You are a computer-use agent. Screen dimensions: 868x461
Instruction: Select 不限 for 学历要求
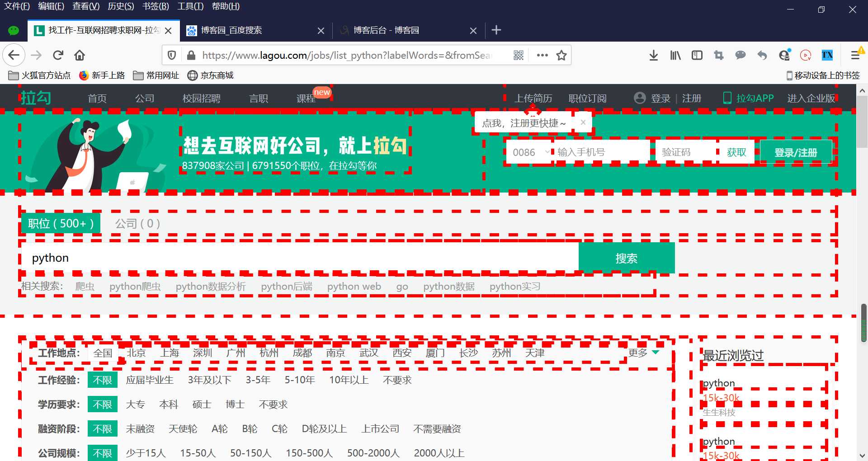(x=103, y=405)
